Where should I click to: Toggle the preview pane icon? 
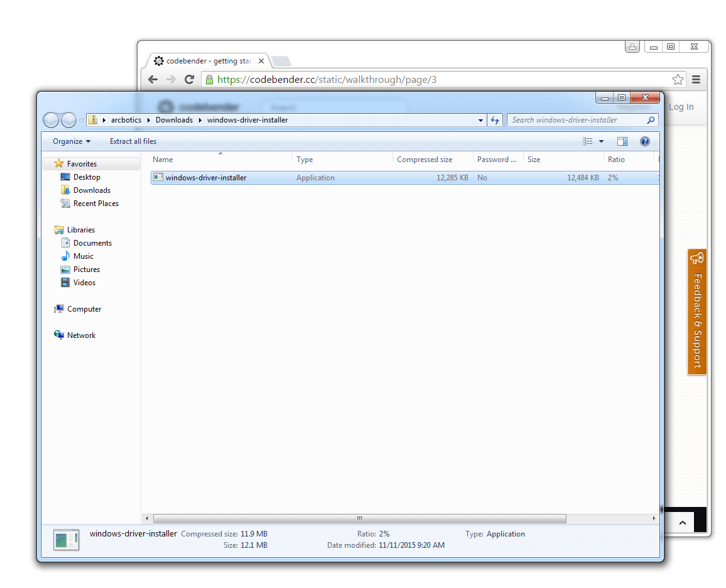[622, 141]
